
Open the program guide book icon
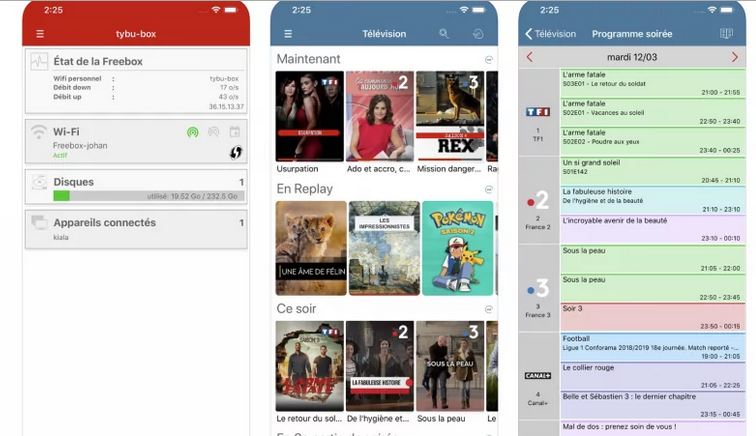click(726, 34)
